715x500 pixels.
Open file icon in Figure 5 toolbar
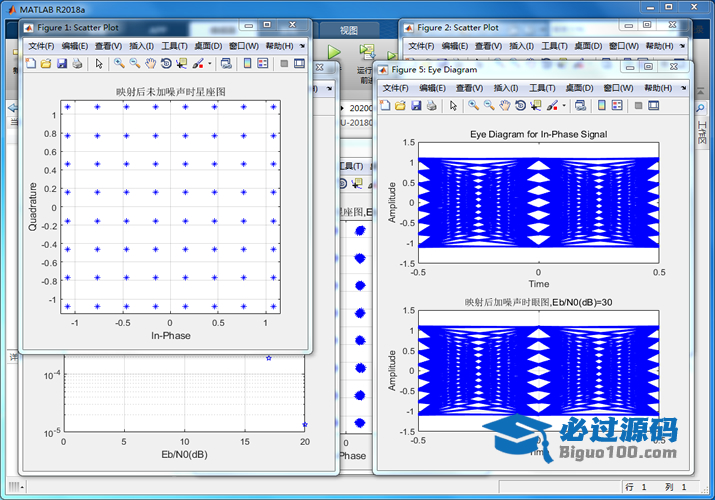coord(401,105)
